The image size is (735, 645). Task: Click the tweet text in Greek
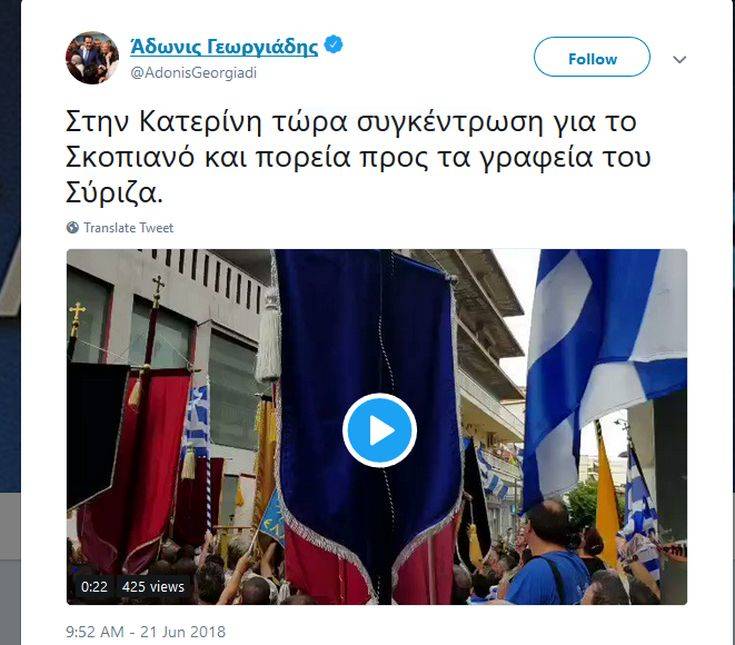(x=358, y=158)
